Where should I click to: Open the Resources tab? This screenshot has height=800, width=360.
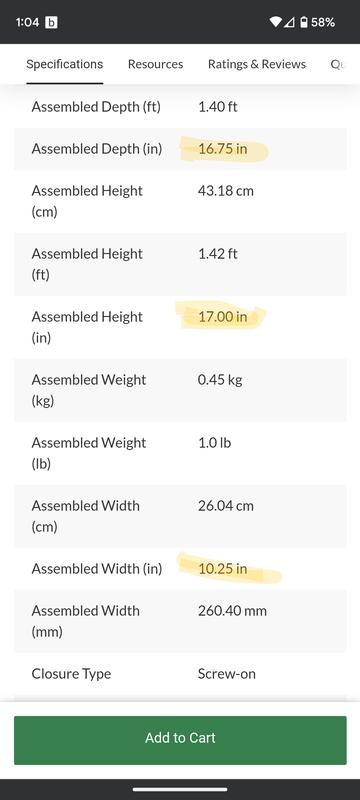tap(155, 64)
